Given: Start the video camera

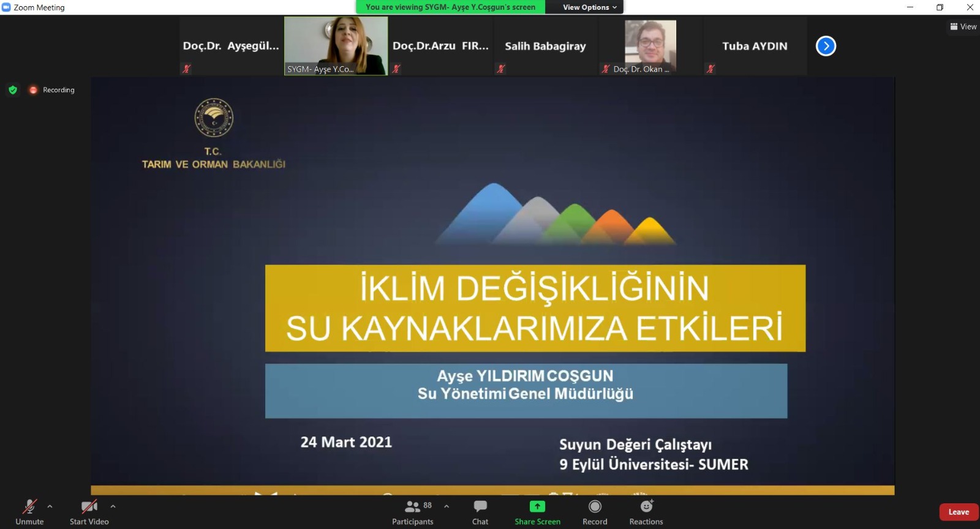Looking at the screenshot, I should (x=89, y=512).
